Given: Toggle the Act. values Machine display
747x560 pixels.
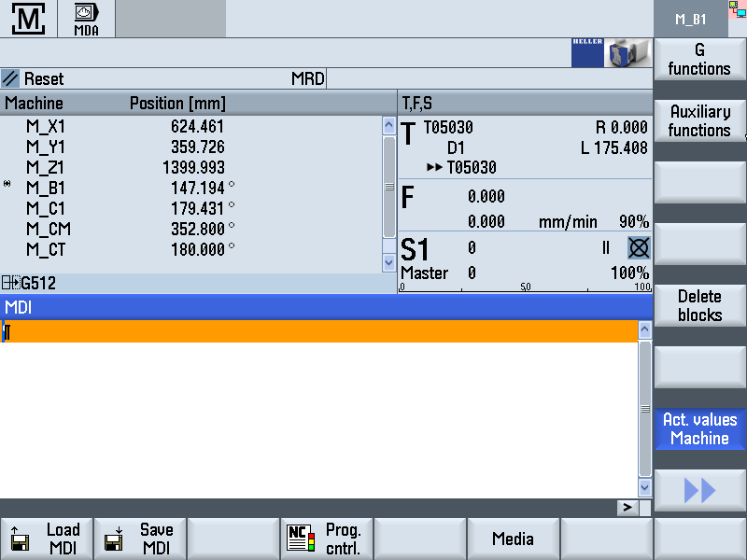Looking at the screenshot, I should (x=699, y=429).
